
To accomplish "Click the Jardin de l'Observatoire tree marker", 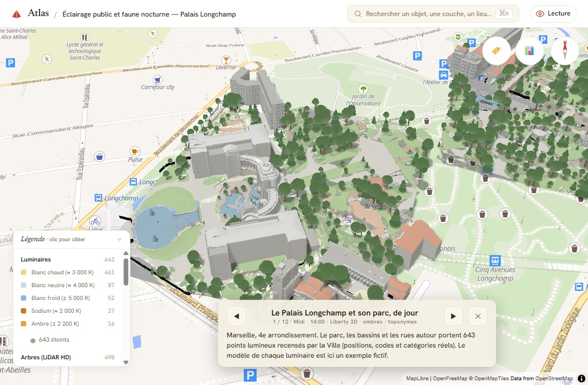I will pos(363,89).
